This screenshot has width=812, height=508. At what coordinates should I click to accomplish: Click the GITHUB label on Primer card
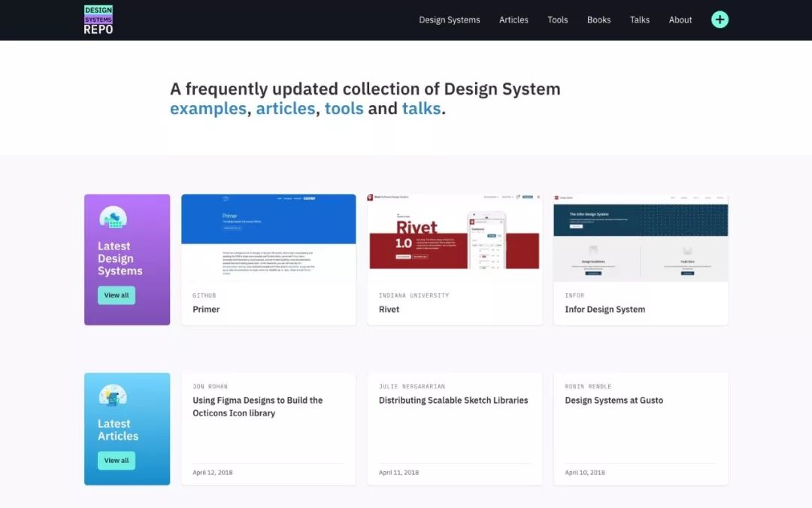pyautogui.click(x=204, y=295)
